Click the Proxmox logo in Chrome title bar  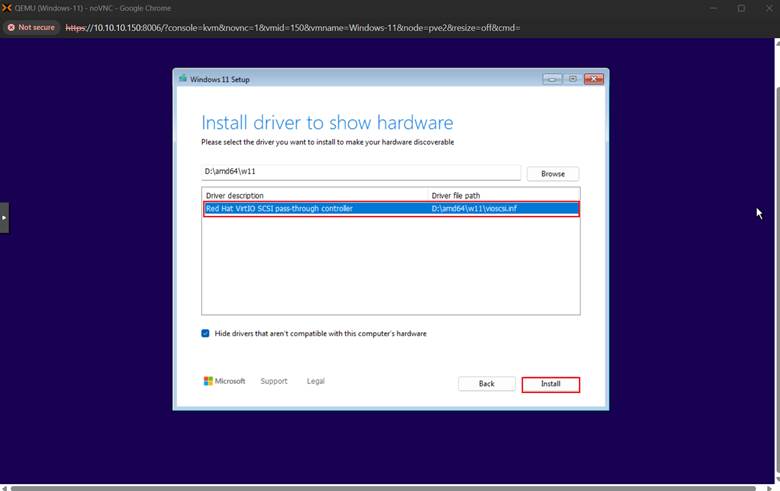coord(7,8)
